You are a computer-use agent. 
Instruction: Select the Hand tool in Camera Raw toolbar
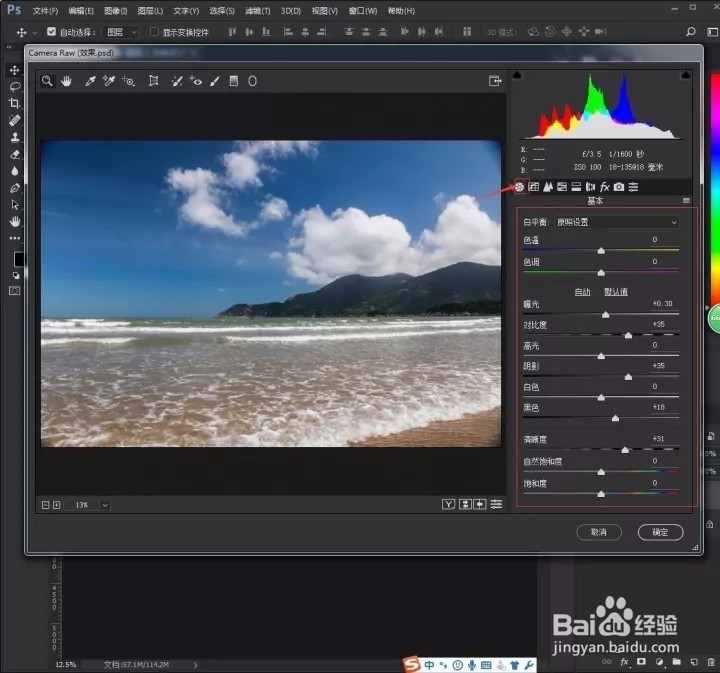tap(67, 81)
